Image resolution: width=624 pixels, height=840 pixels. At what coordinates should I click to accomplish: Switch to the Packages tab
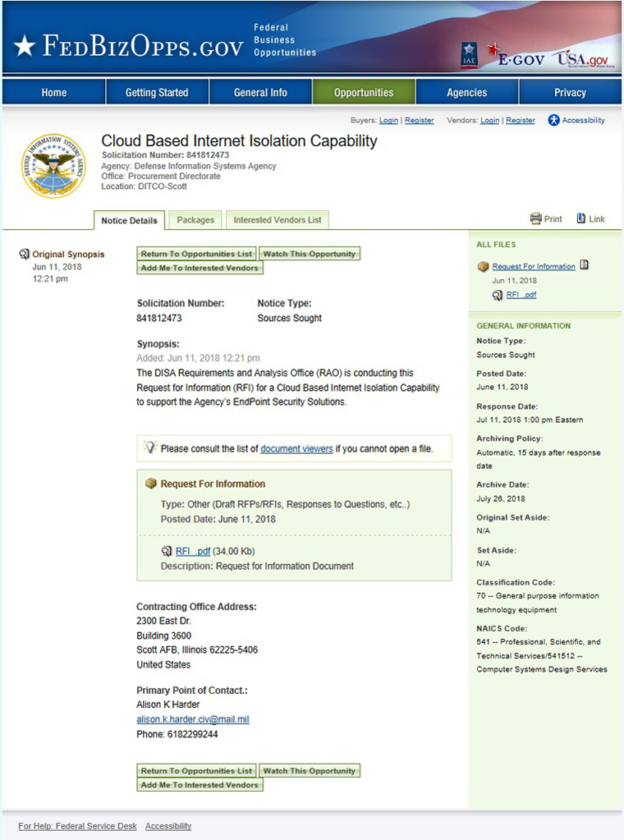point(195,219)
